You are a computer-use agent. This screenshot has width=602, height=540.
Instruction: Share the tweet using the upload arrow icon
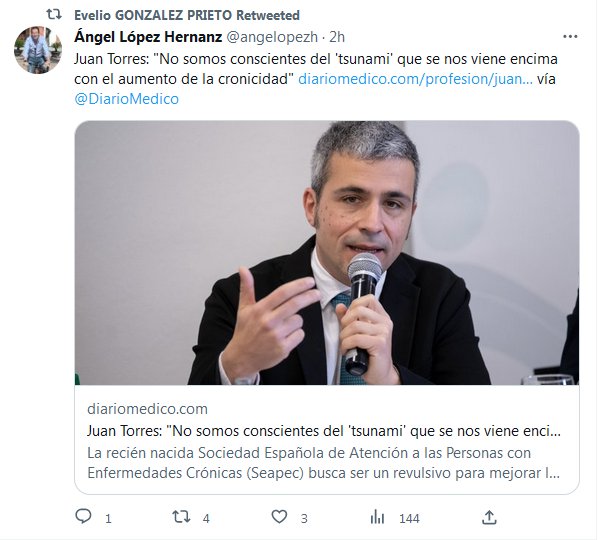[x=490, y=517]
